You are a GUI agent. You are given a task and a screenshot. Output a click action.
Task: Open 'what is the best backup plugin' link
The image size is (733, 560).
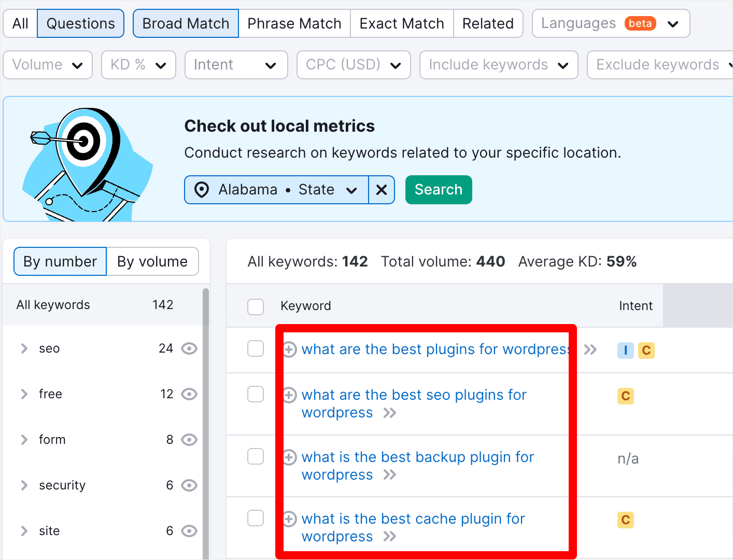[x=417, y=466]
